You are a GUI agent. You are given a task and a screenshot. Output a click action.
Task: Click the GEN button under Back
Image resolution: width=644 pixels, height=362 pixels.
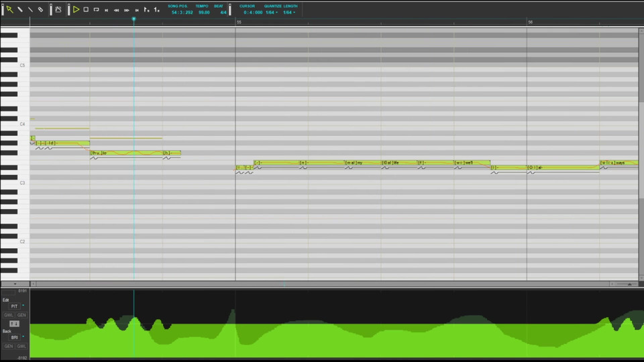pos(9,346)
